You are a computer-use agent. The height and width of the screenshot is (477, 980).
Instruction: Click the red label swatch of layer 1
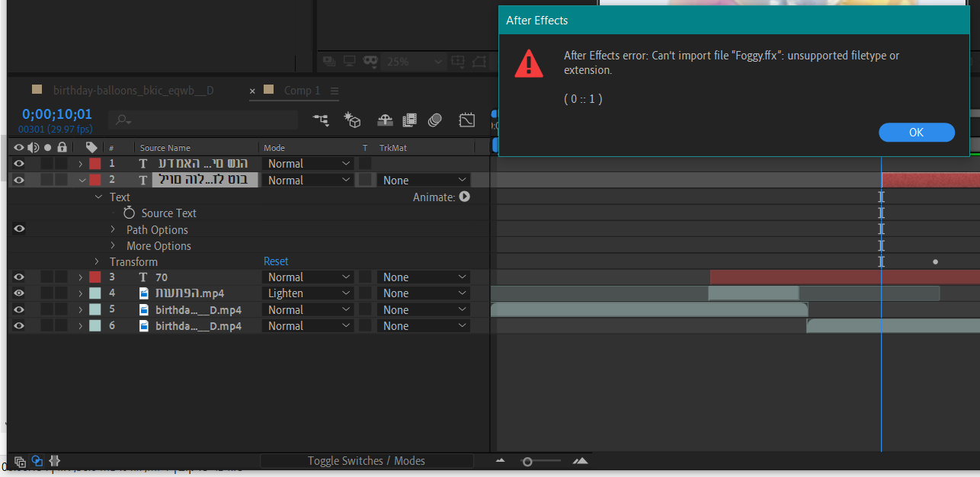(x=94, y=164)
